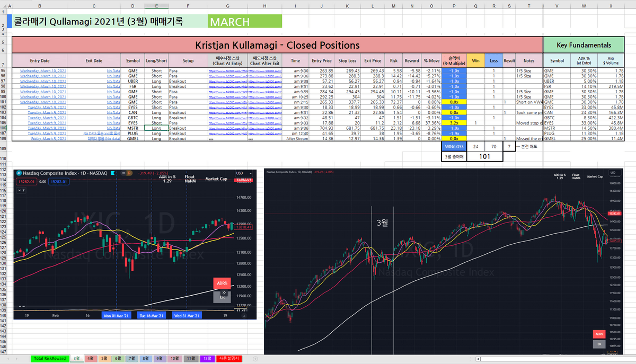Open the Wednesday, March 10 entry date link in row 95
The image size is (636, 364).
(x=43, y=70)
